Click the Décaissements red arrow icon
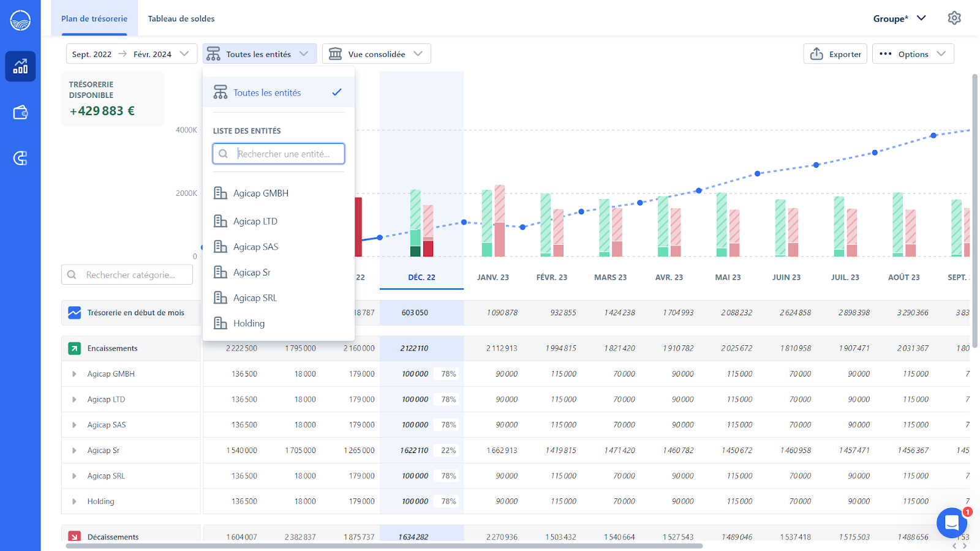The image size is (980, 551). pos(74,537)
